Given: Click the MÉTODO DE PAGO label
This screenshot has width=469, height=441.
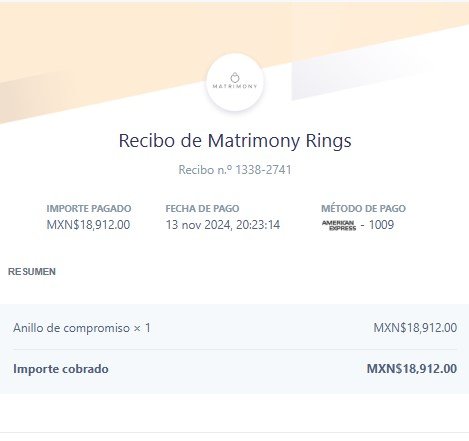Looking at the screenshot, I should tap(363, 208).
